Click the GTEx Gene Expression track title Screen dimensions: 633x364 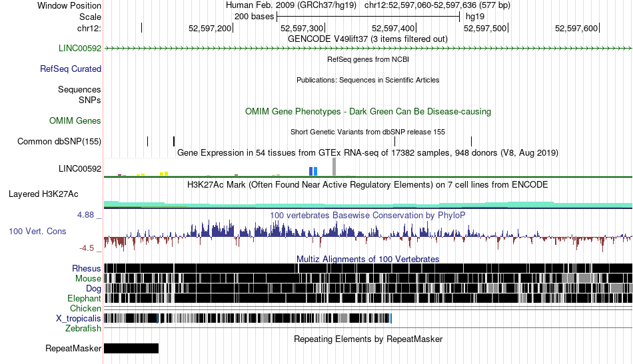pos(368,153)
